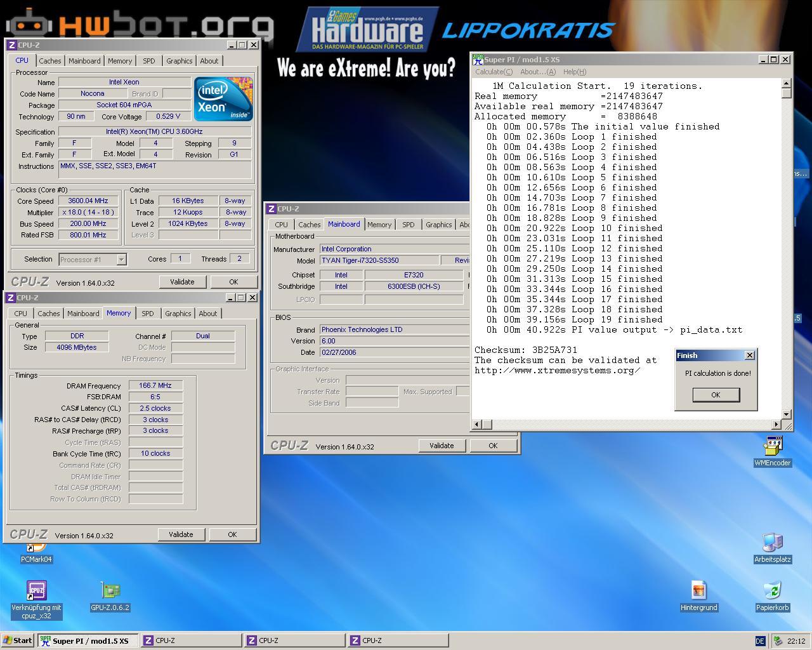Click Validate in the Mainboard window
The image size is (812, 650).
442,446
